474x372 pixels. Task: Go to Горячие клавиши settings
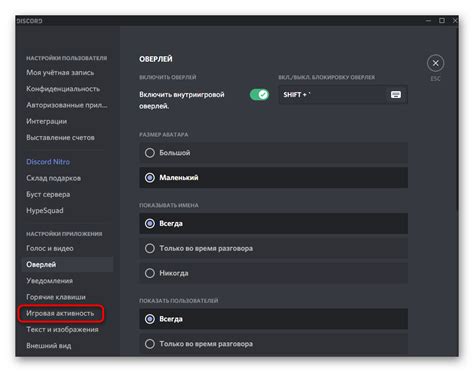56,297
